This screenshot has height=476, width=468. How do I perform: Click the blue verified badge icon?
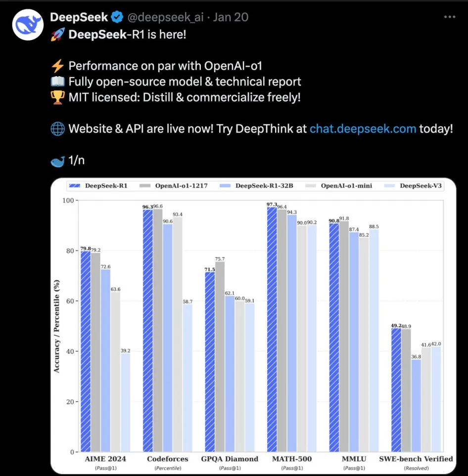coord(117,18)
